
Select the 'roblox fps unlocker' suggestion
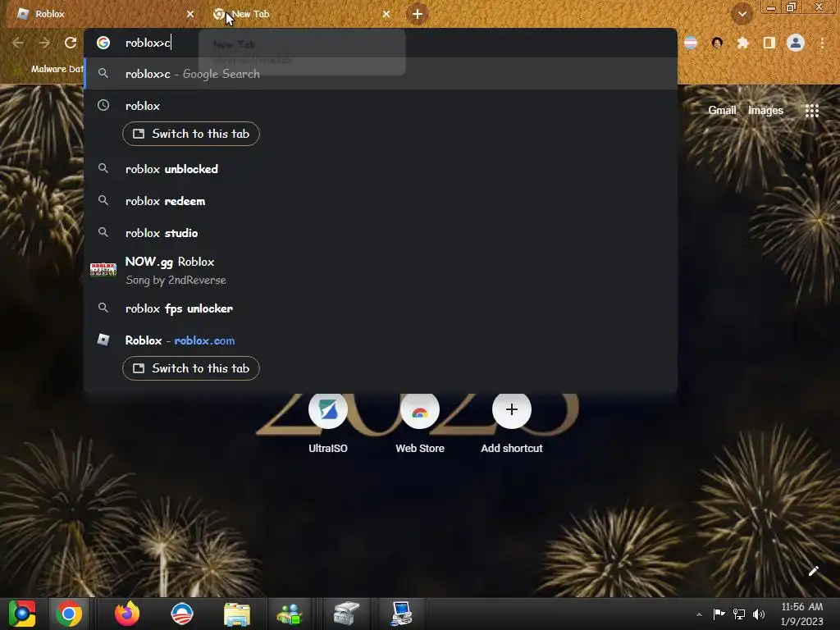381,308
